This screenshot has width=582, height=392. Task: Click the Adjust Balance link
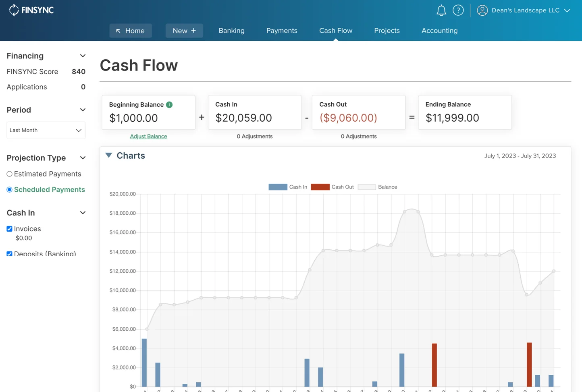[x=148, y=137]
